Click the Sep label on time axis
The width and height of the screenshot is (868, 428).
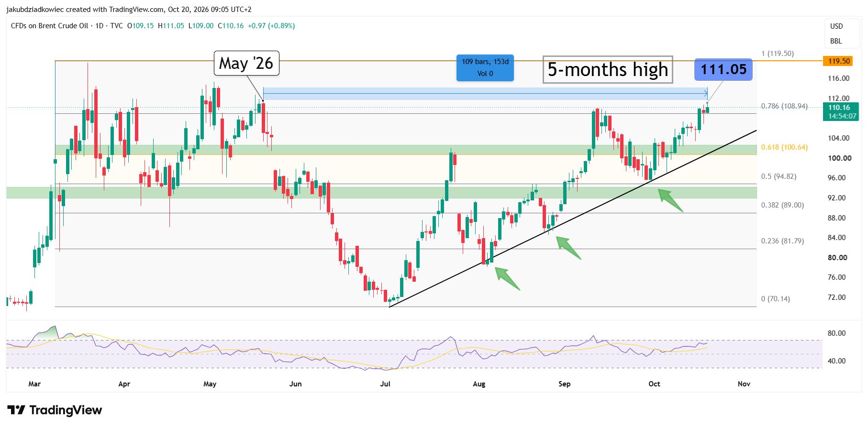[x=565, y=384]
